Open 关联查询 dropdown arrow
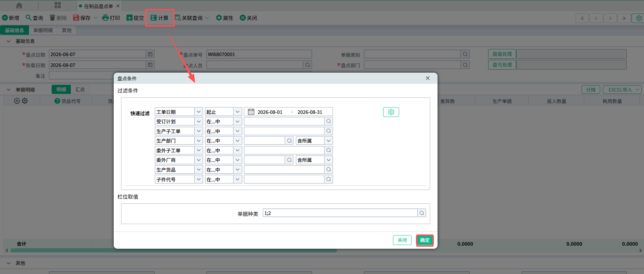This screenshot has height=274, width=644. (207, 18)
